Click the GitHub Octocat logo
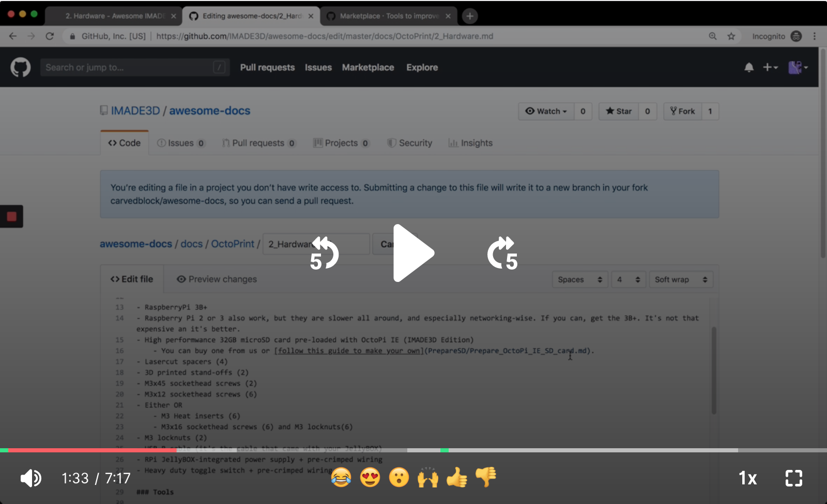Viewport: 827px width, 504px height. (x=21, y=68)
